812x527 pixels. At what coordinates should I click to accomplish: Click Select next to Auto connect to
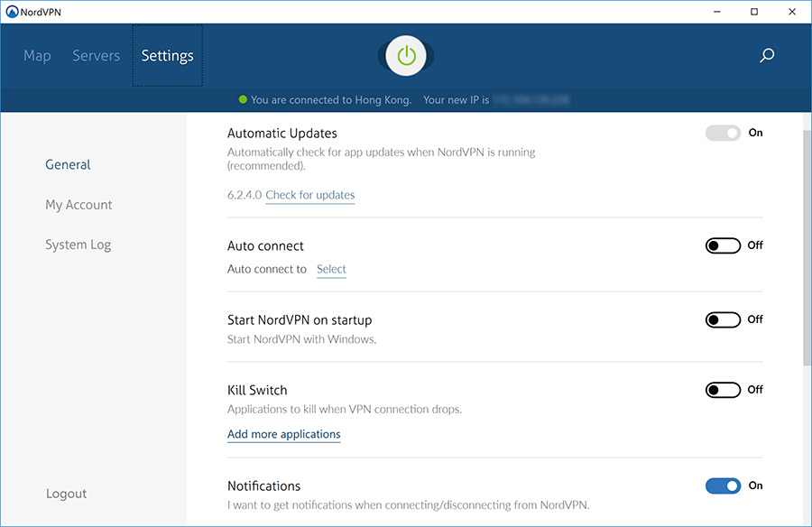[x=331, y=270]
